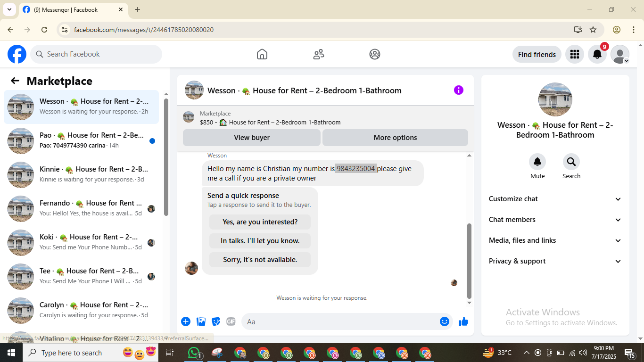This screenshot has height=362, width=644.
Task: Open the Chrome profile icon
Action: [617, 30]
